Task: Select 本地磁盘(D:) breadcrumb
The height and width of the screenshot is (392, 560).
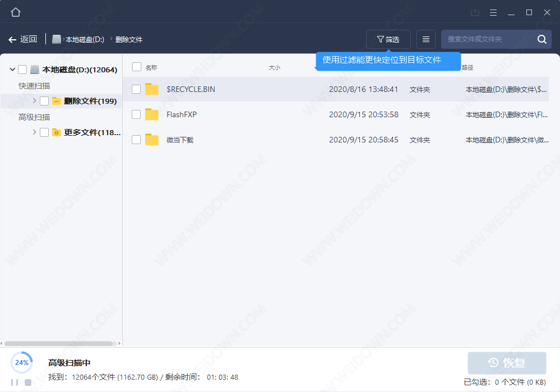Action: pos(85,40)
